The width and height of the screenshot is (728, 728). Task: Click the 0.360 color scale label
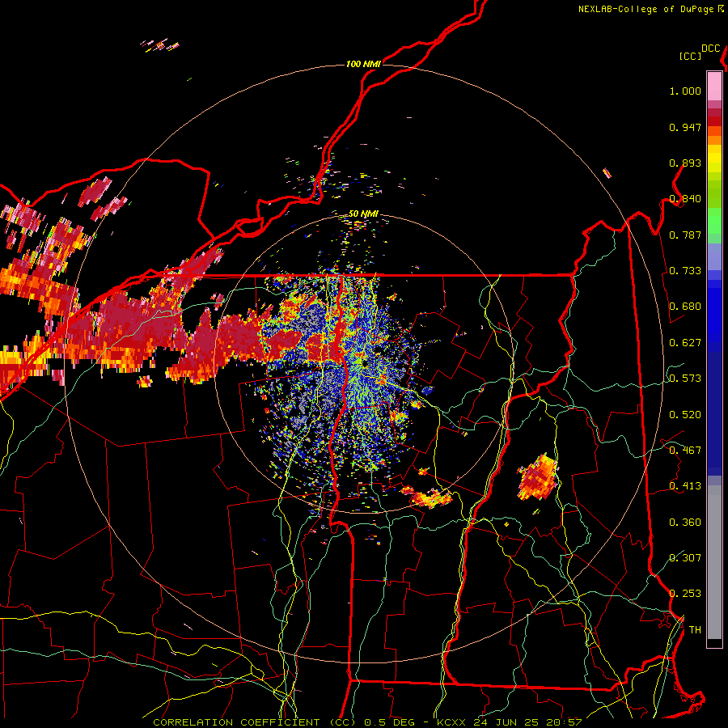click(x=685, y=523)
